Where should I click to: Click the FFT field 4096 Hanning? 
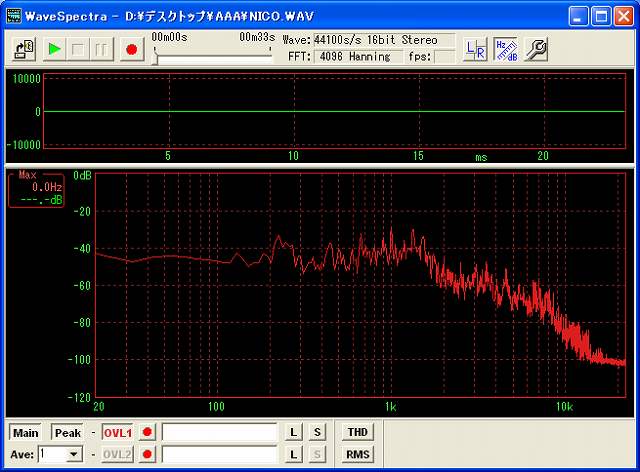(358, 56)
